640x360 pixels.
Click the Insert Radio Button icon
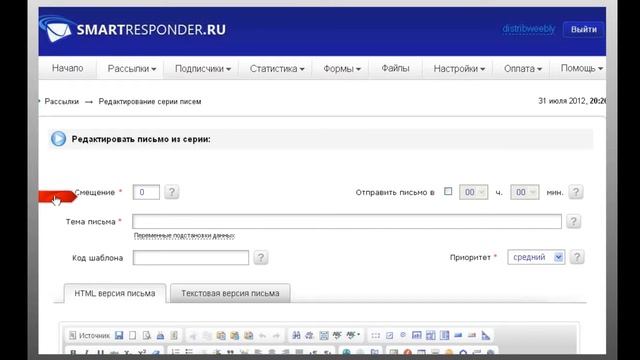point(403,336)
